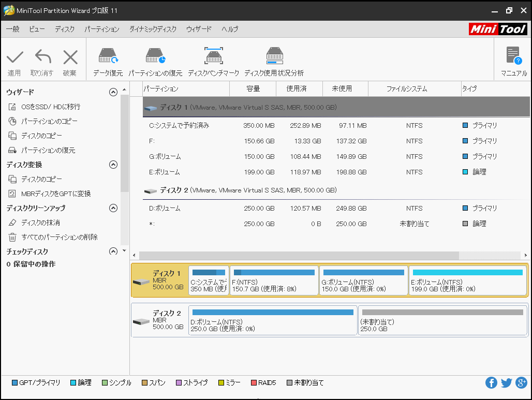Click MBRディスクをGPTに変換 link
This screenshot has width=532, height=400.
pos(55,194)
